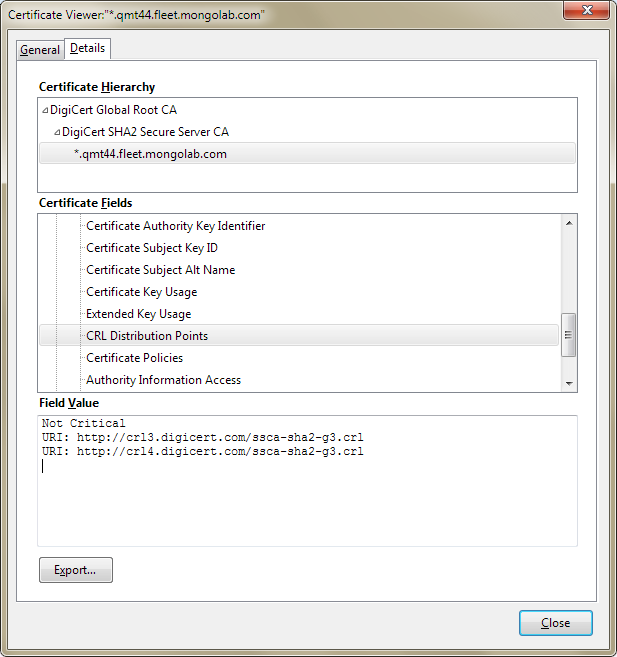Select DigiCert SHA2 Secure Server CA certificate
Screen dimensions: 617x657
[x=145, y=132]
